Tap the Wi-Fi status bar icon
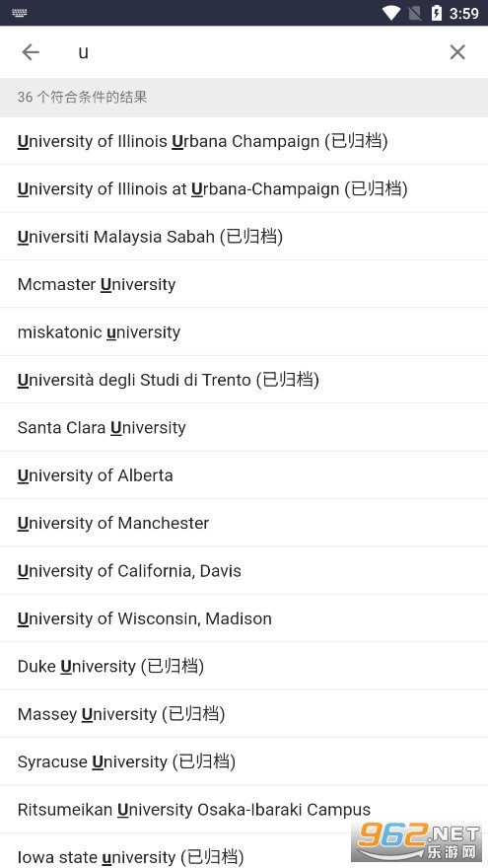This screenshot has height=868, width=488. (x=391, y=13)
